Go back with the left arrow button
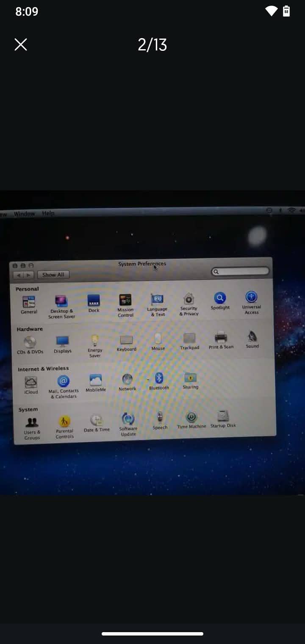The image size is (305, 644). pos(19,275)
